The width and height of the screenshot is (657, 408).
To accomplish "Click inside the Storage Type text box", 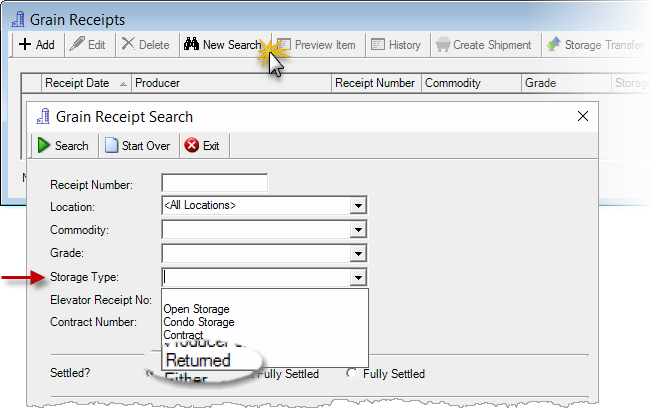I will 256,277.
